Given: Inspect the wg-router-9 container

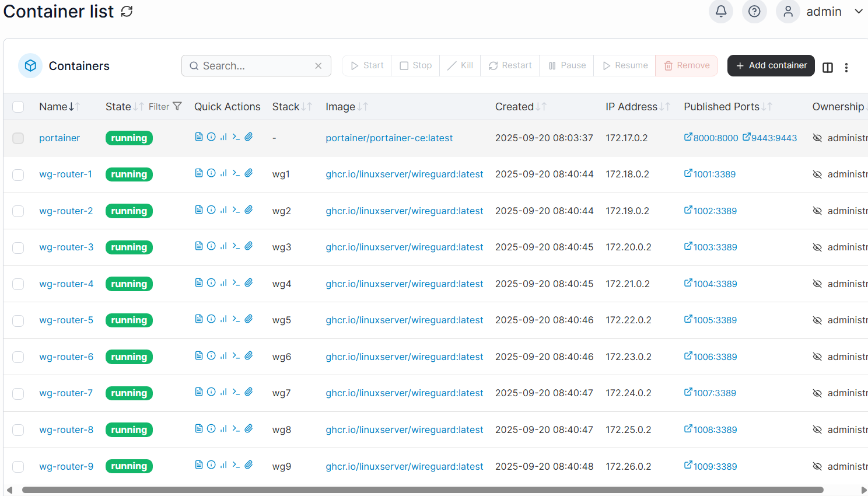Looking at the screenshot, I should tap(211, 464).
